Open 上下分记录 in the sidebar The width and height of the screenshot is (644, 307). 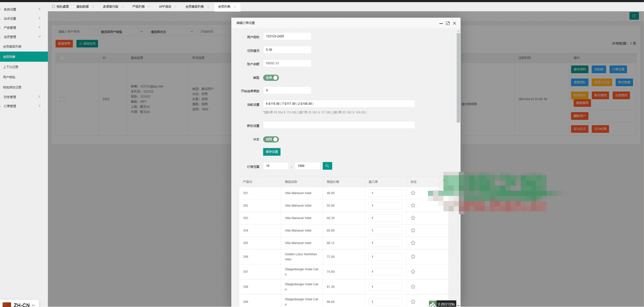(x=11, y=67)
